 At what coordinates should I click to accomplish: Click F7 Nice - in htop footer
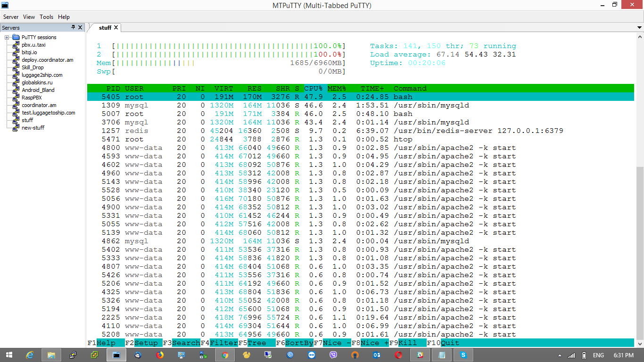332,343
